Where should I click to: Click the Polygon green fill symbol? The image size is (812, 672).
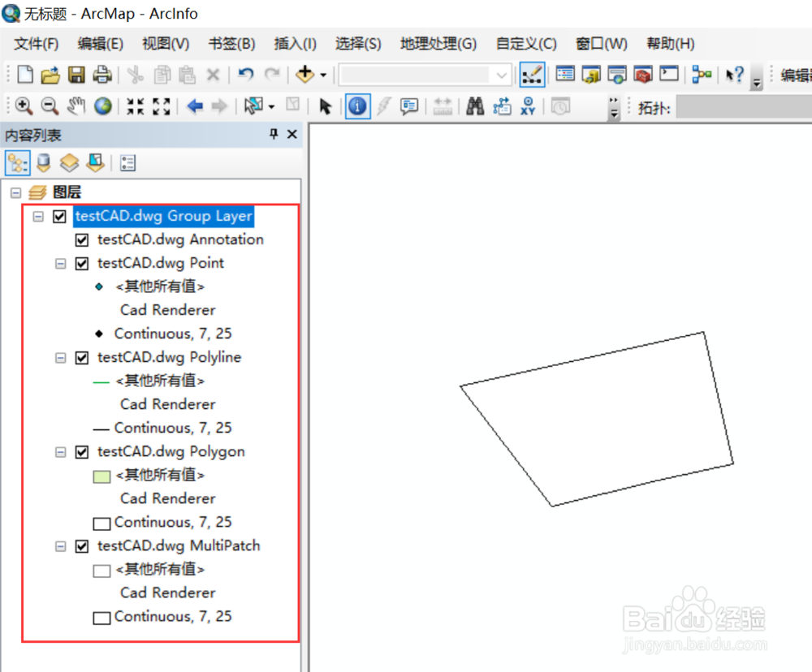[x=101, y=477]
